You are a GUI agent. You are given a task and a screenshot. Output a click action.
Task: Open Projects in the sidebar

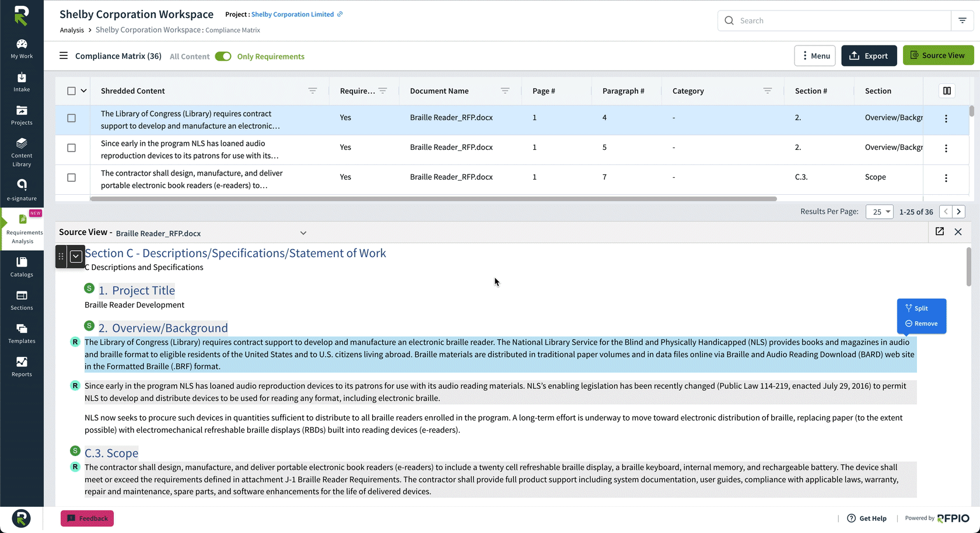22,115
